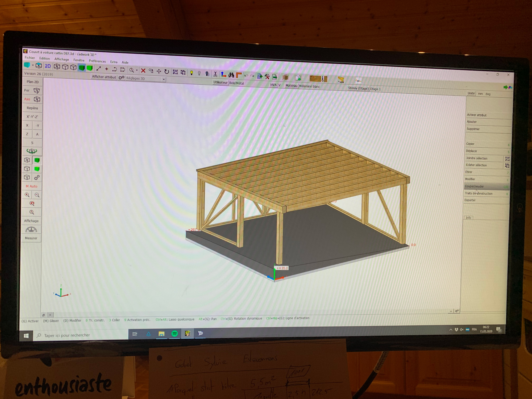532x399 pixels.
Task: Click the Matériau field label
Action: pyautogui.click(x=291, y=86)
